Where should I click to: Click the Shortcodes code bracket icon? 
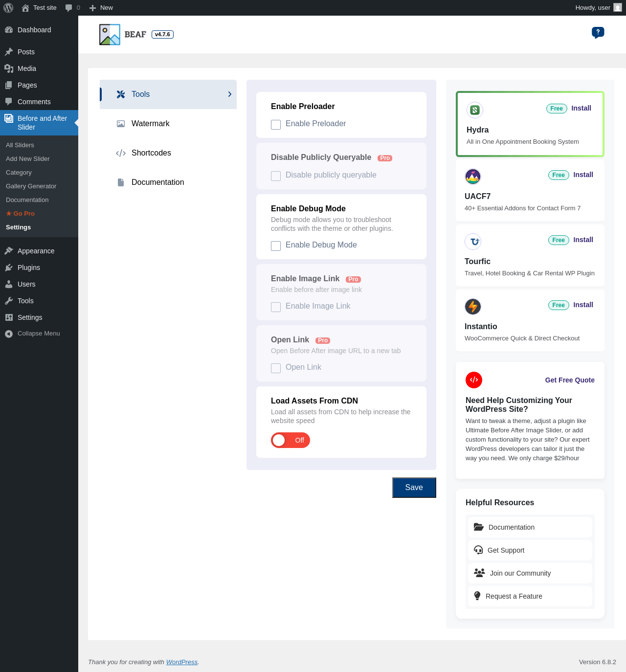(121, 153)
